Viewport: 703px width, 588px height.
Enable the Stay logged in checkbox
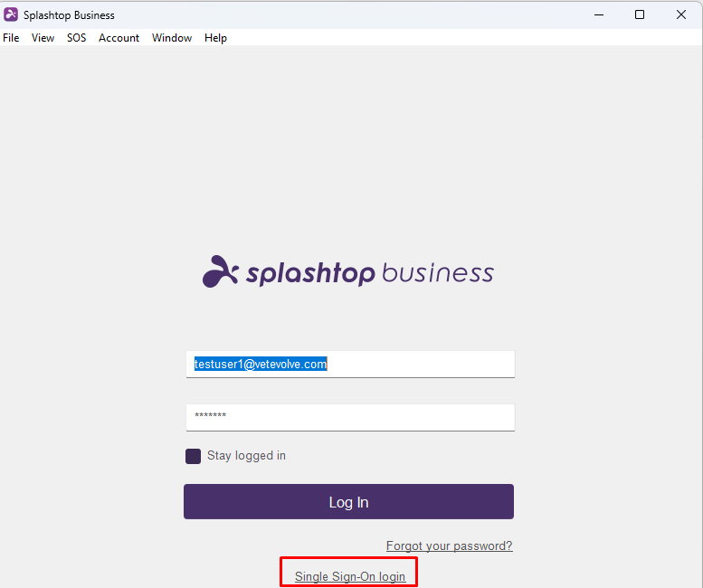[x=193, y=456]
